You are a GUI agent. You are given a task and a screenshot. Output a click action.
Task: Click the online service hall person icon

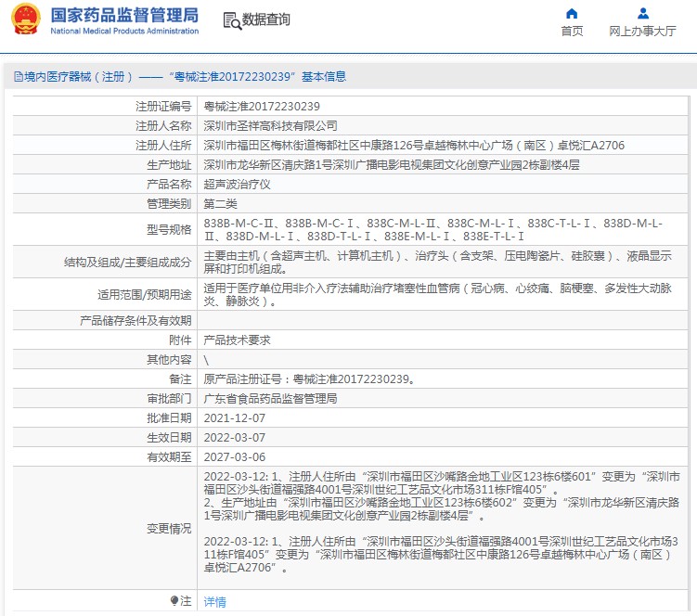pos(643,14)
